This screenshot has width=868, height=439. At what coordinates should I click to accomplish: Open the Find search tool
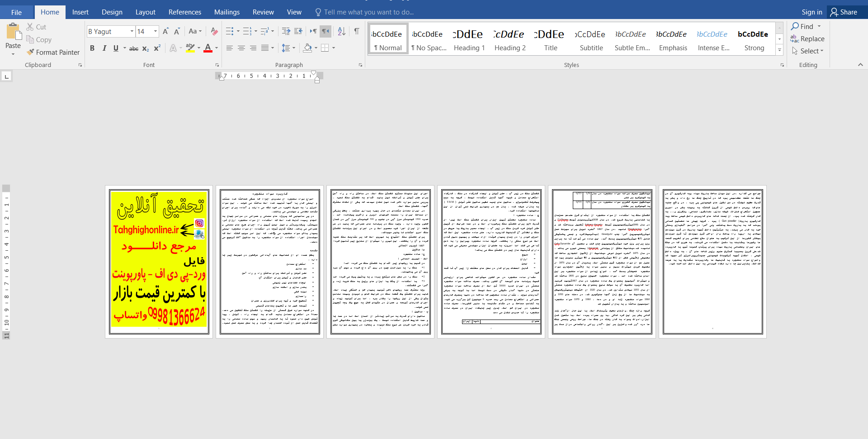click(x=802, y=27)
